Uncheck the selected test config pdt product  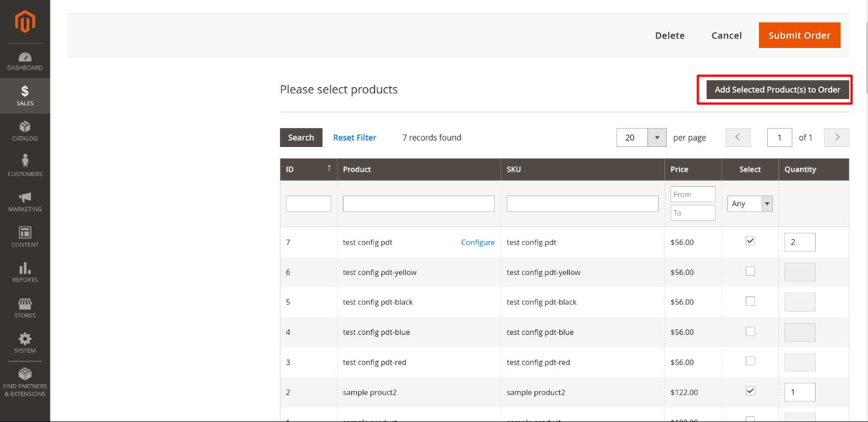point(750,240)
